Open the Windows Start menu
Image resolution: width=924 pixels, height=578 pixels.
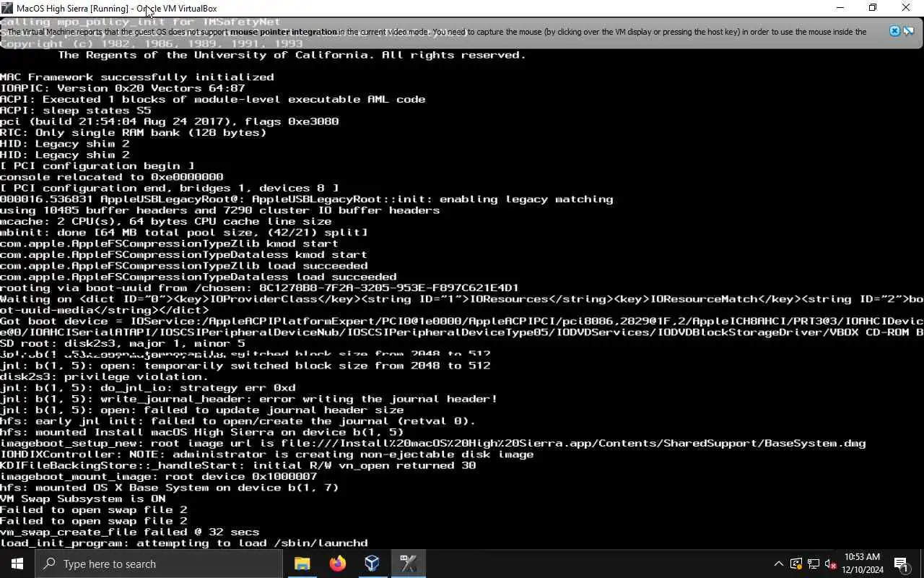pos(17,564)
